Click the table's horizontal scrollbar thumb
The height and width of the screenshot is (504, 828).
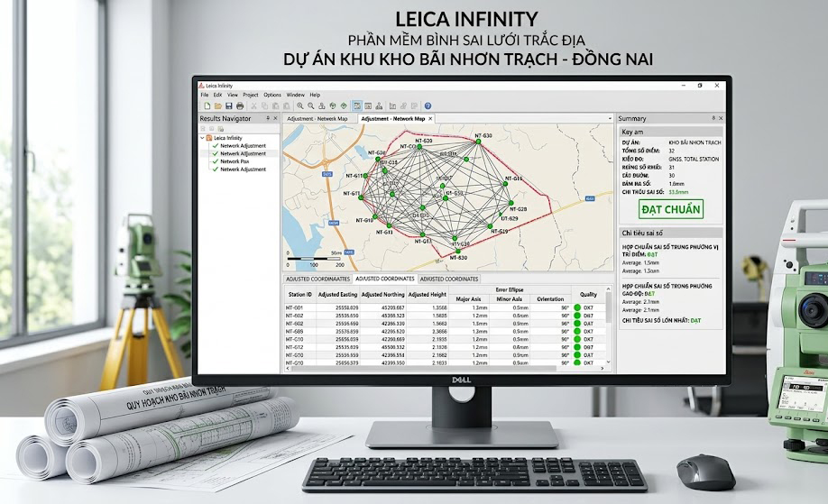423,369
